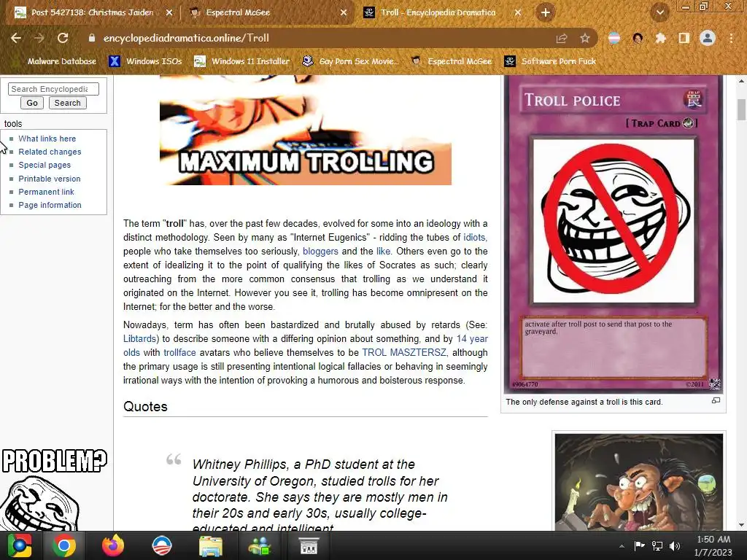Open Related changes link
This screenshot has width=747, height=560.
pyautogui.click(x=50, y=152)
